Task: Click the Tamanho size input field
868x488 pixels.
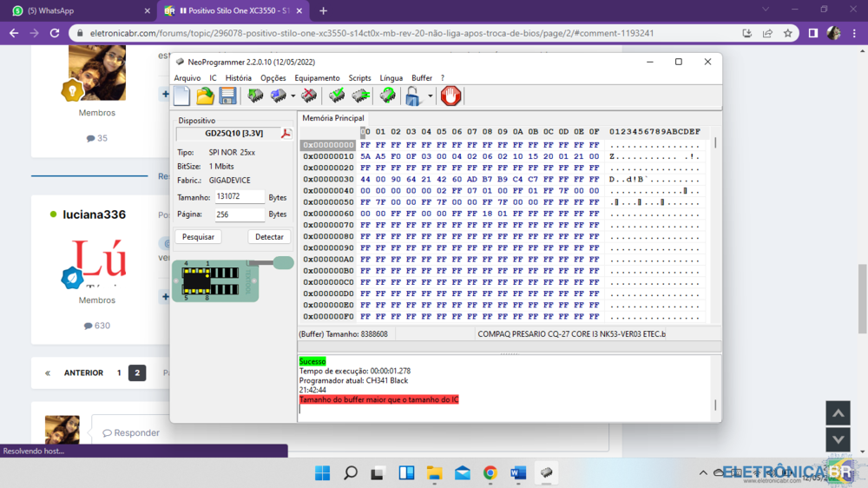Action: tap(240, 197)
